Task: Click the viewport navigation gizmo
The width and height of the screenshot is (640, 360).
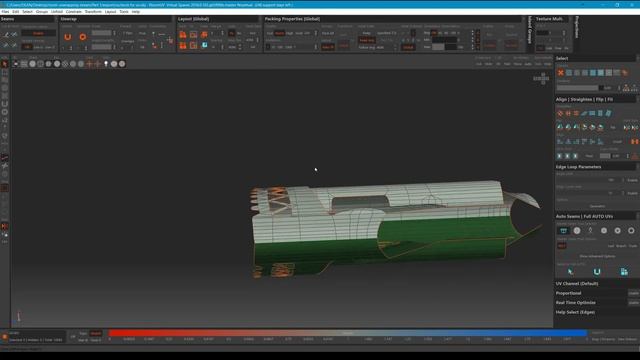Action: [x=541, y=78]
